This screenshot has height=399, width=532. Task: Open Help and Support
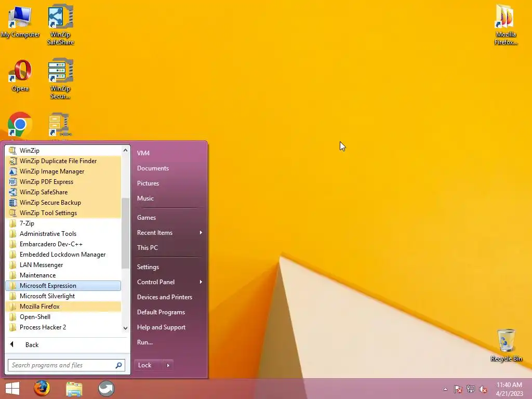click(x=169, y=327)
